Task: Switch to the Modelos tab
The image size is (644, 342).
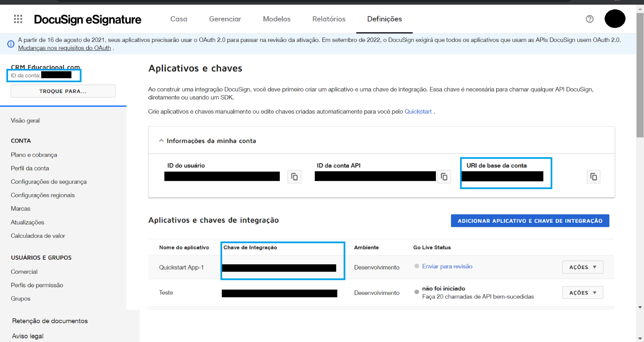Action: (277, 19)
